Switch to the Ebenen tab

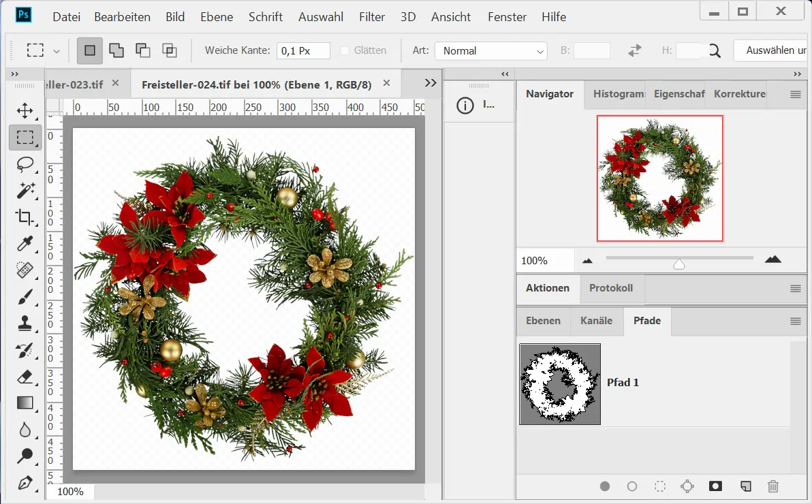543,320
